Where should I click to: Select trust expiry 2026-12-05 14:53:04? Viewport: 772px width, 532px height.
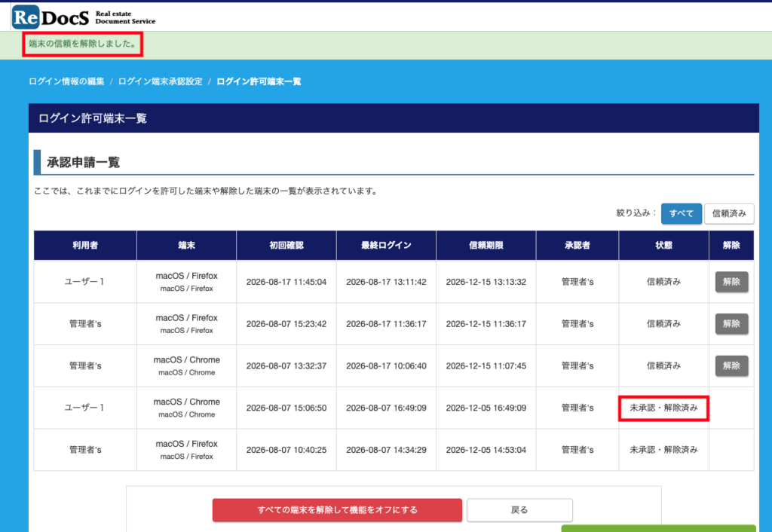click(x=486, y=450)
